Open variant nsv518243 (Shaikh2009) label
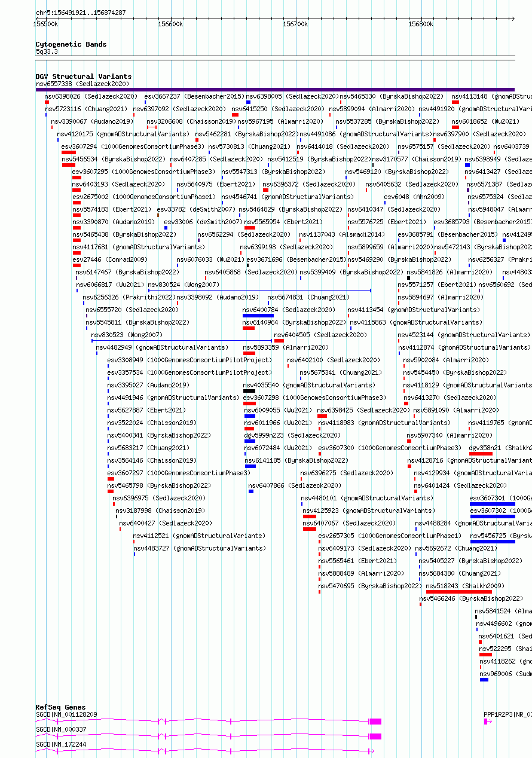Screen dimensions: 532x758 465,586
